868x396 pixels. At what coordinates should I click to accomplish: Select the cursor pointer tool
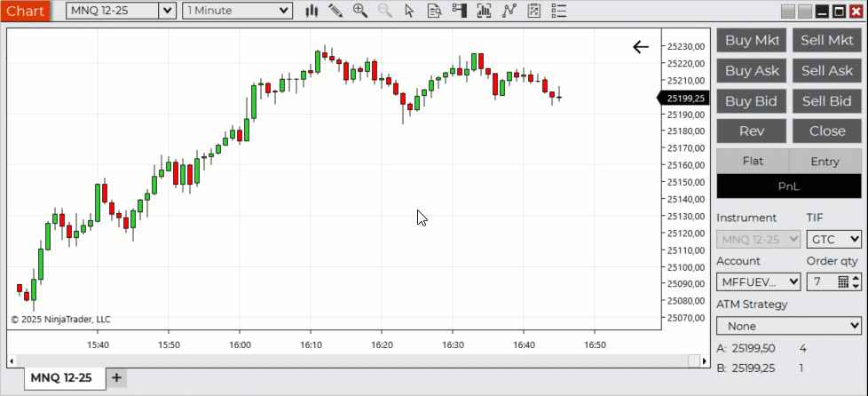[x=408, y=11]
